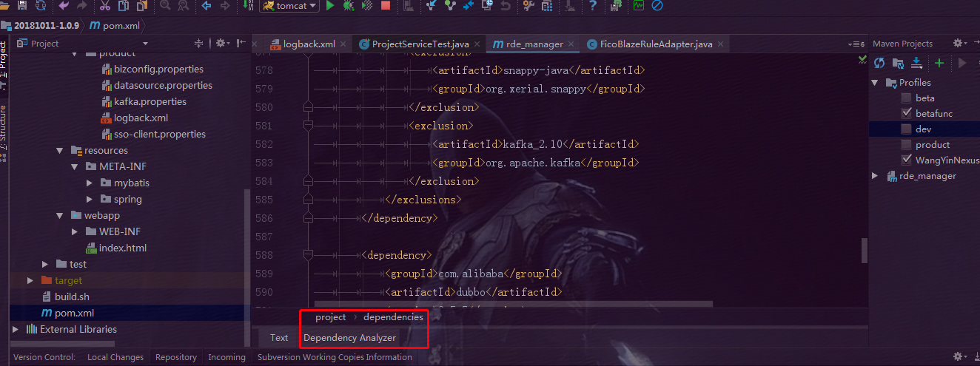Click the Undo arrow icon
The width and height of the screenshot is (980, 366).
coord(64,6)
